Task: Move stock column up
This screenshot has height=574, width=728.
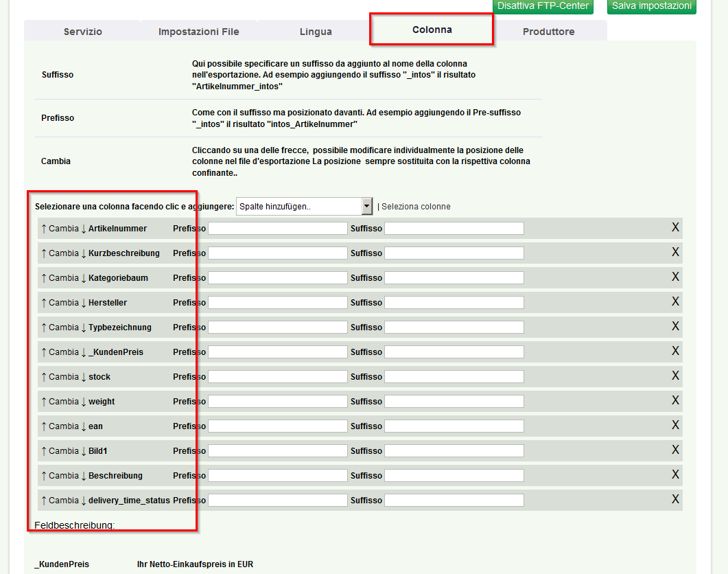Action: (x=44, y=377)
